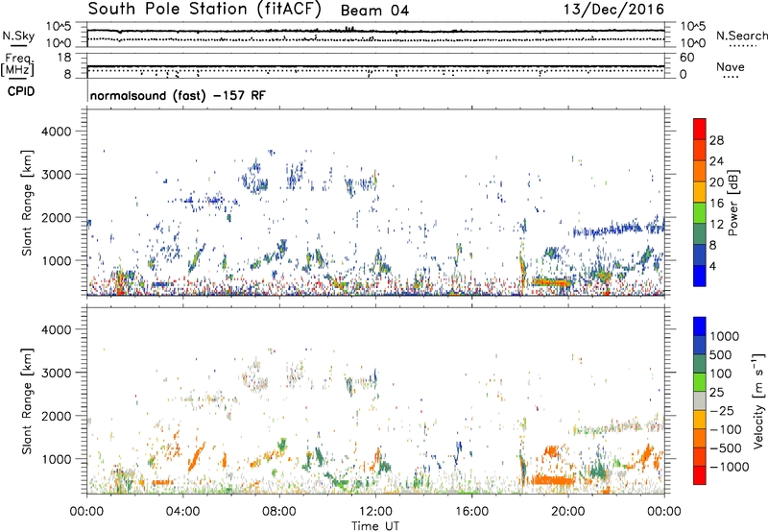
Task: Click the 'South Pole Station (fitACF)' title
Action: pyautogui.click(x=204, y=10)
